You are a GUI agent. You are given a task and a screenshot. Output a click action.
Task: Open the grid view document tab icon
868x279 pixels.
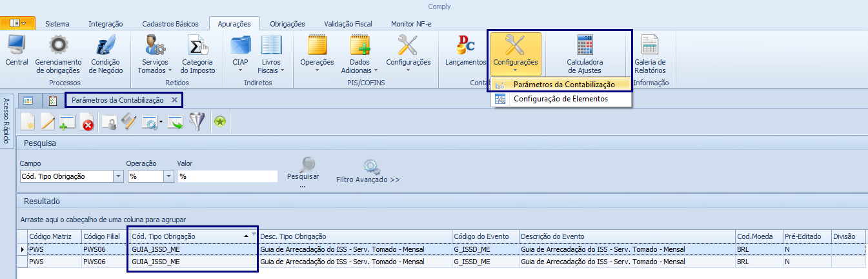point(28,100)
